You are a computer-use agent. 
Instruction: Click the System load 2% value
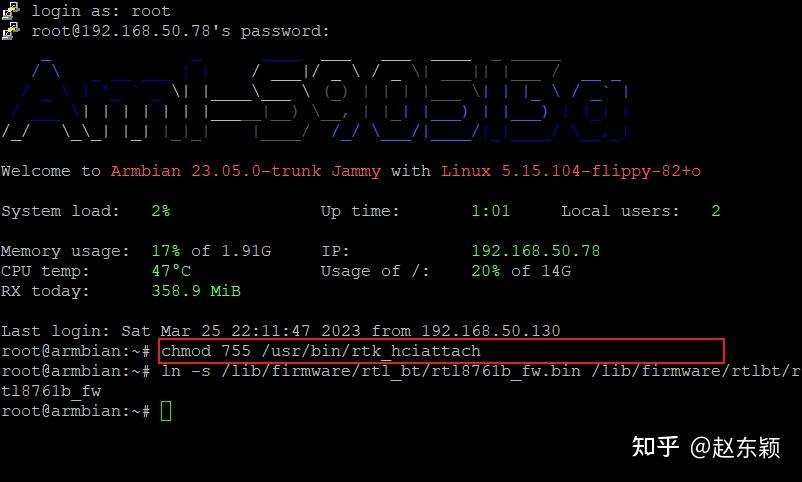pos(161,211)
